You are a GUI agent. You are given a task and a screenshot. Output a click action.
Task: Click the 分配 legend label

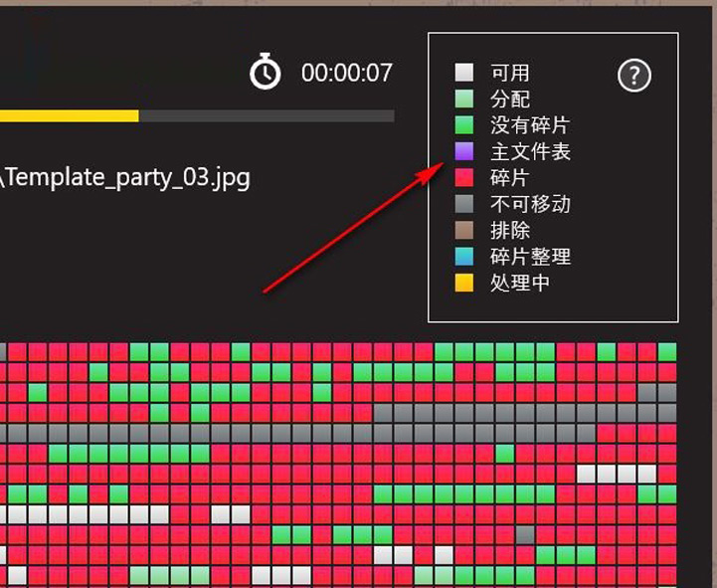point(510,98)
